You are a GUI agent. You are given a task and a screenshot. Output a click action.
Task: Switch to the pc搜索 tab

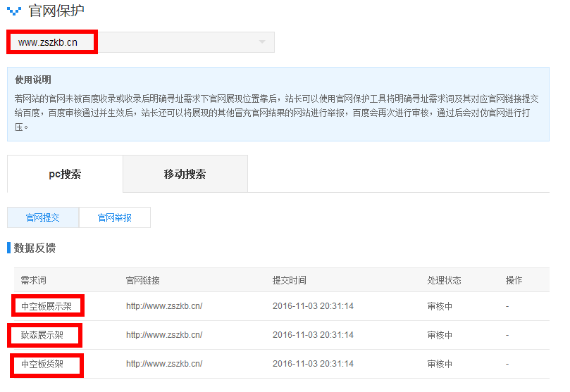65,174
